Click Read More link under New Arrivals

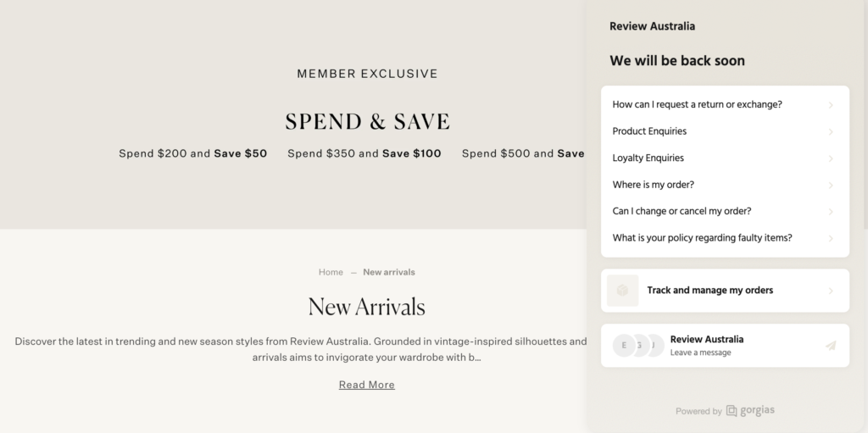[x=366, y=385]
